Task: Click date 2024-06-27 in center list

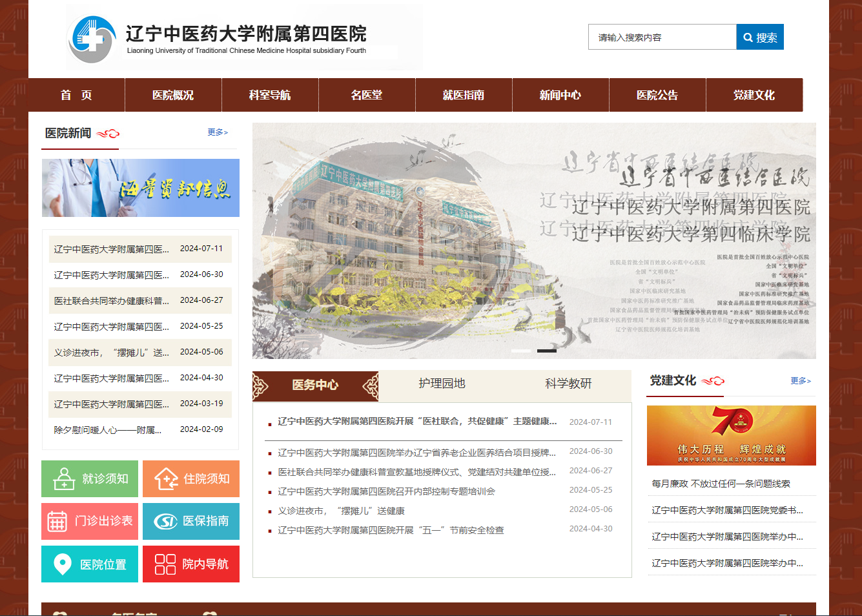Action: (x=590, y=471)
